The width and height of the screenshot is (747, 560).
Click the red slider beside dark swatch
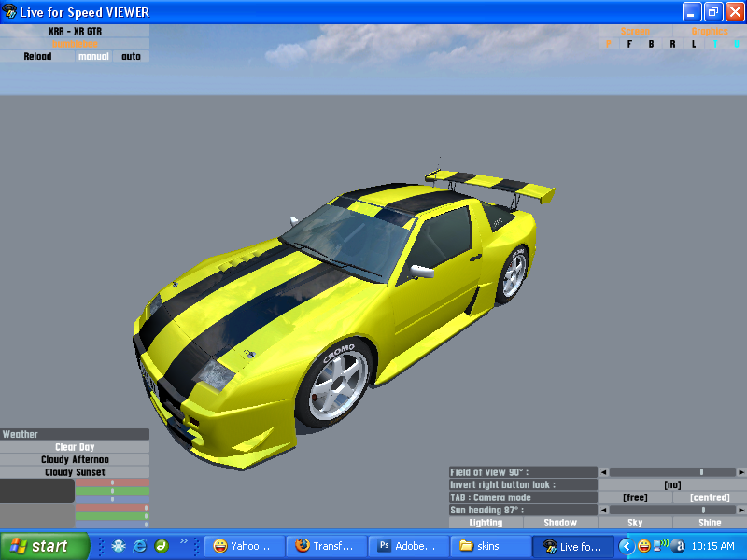(x=112, y=483)
